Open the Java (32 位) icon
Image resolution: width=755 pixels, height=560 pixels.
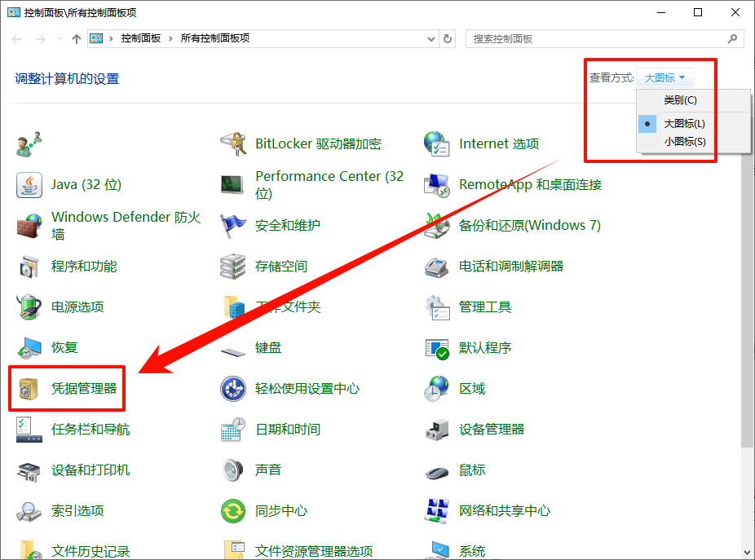tap(29, 185)
